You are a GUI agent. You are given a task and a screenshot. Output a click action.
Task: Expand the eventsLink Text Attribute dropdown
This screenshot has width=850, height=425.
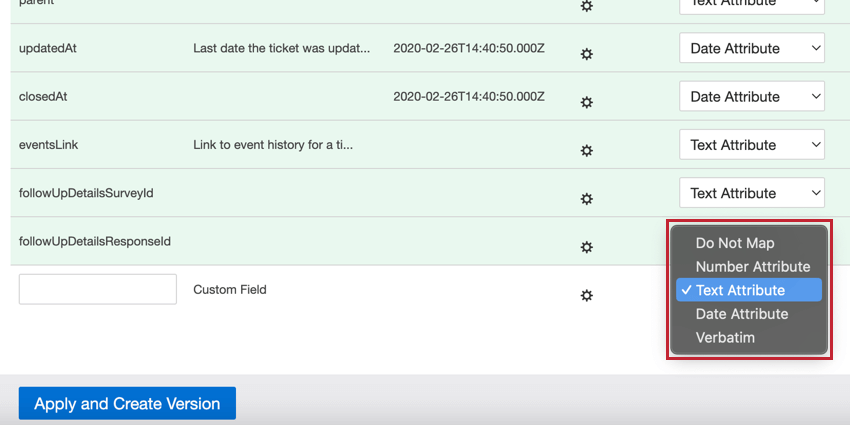click(751, 144)
